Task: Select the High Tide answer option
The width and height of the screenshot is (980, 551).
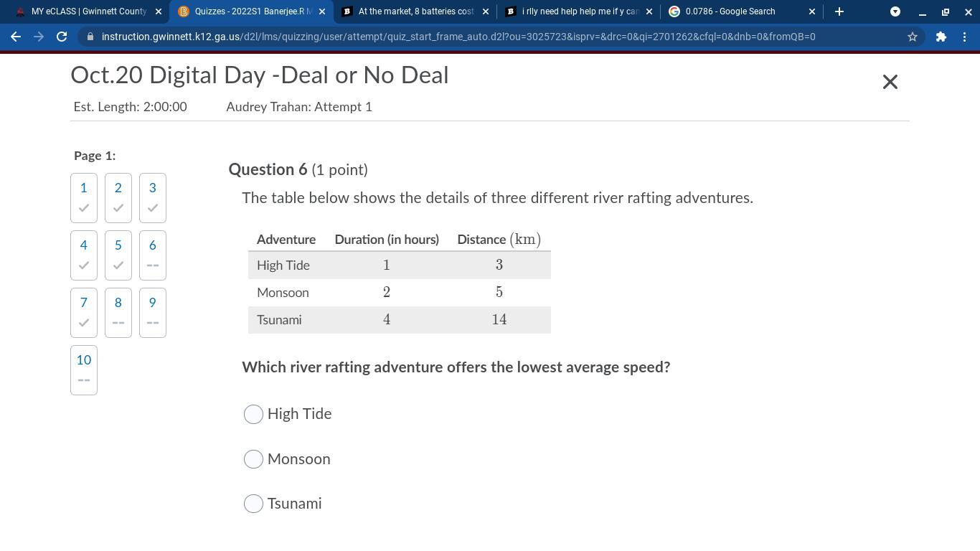Action: coord(253,414)
